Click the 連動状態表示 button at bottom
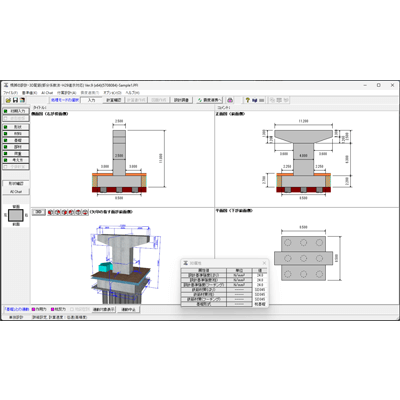 [103, 309]
